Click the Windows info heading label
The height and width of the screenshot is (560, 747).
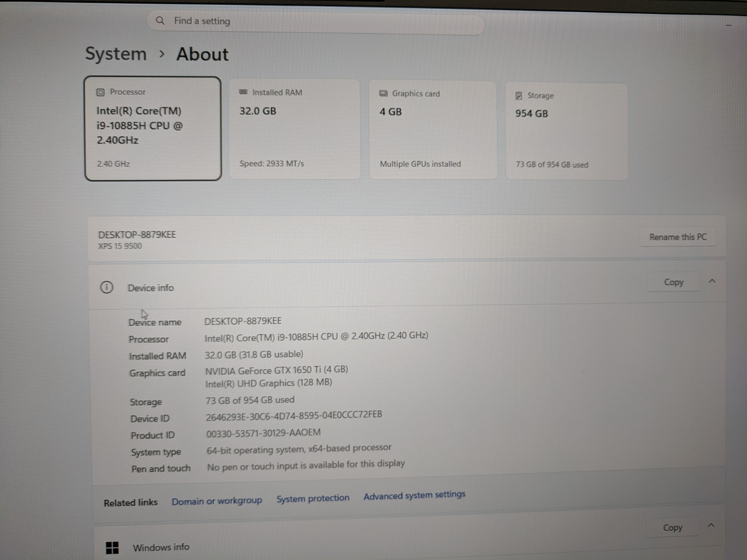click(161, 547)
